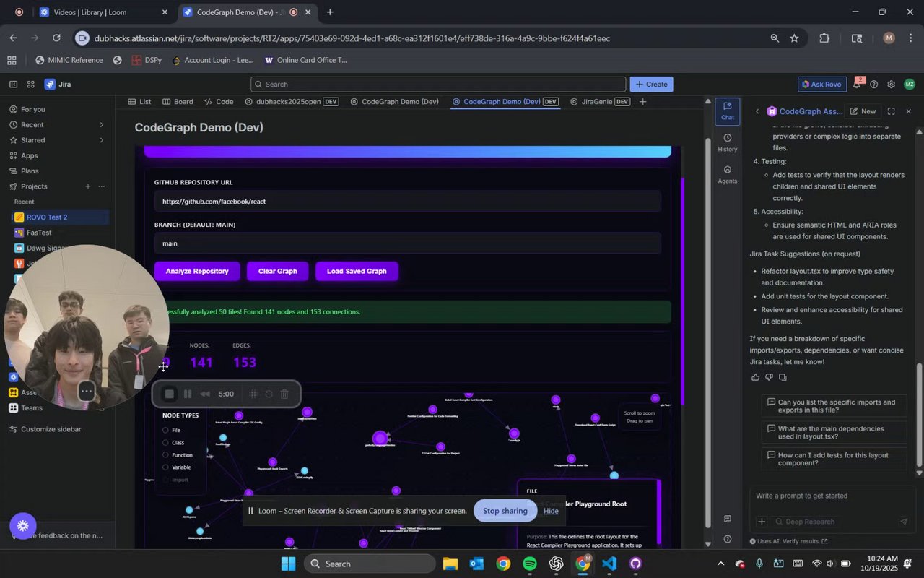Pause the Loom recording
This screenshot has width=924, height=578.
tap(188, 394)
